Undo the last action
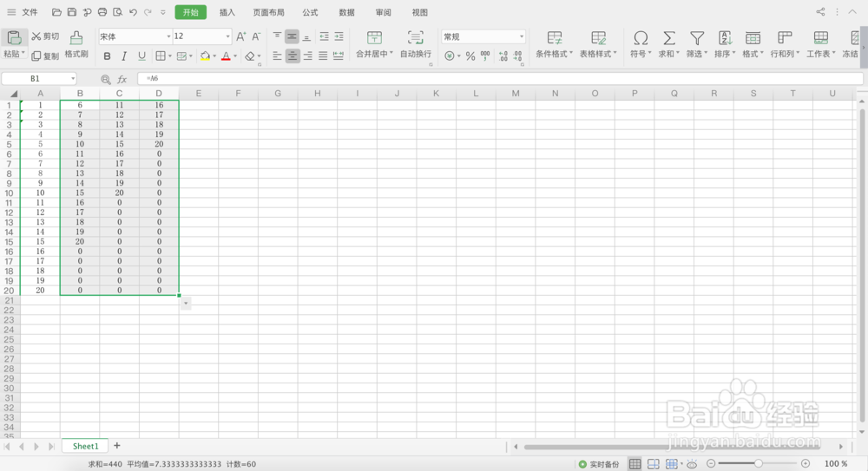 click(x=133, y=12)
